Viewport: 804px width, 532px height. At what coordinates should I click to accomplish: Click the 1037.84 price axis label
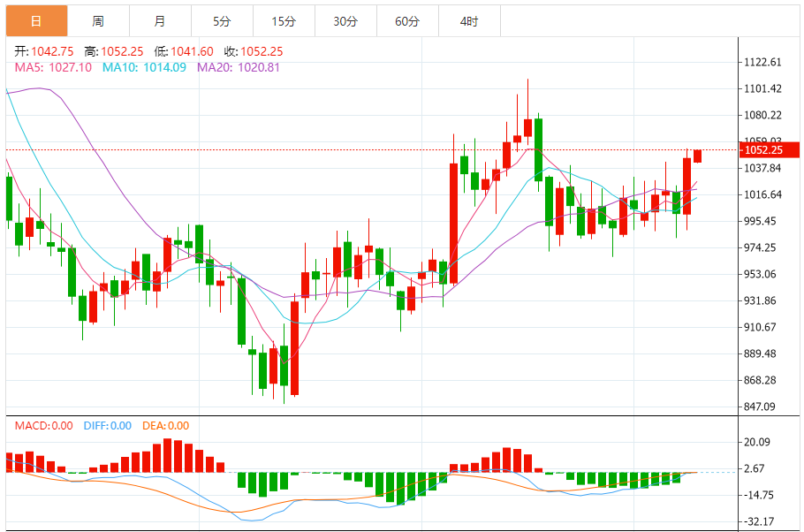pos(762,168)
